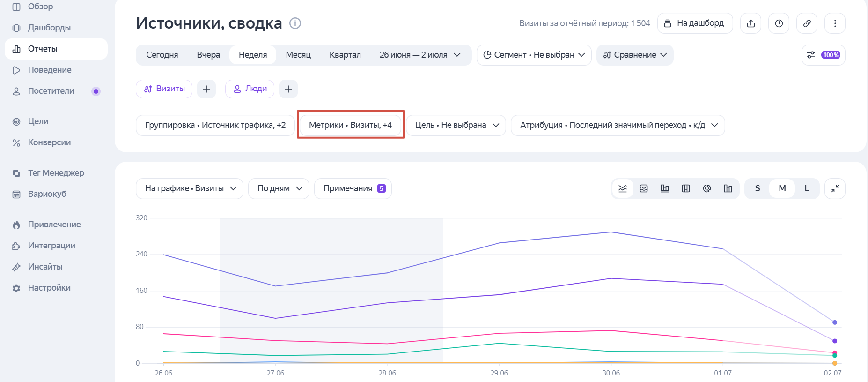Screen dimensions: 868x382
Task: Open the Примечания notes button
Action: (x=353, y=188)
